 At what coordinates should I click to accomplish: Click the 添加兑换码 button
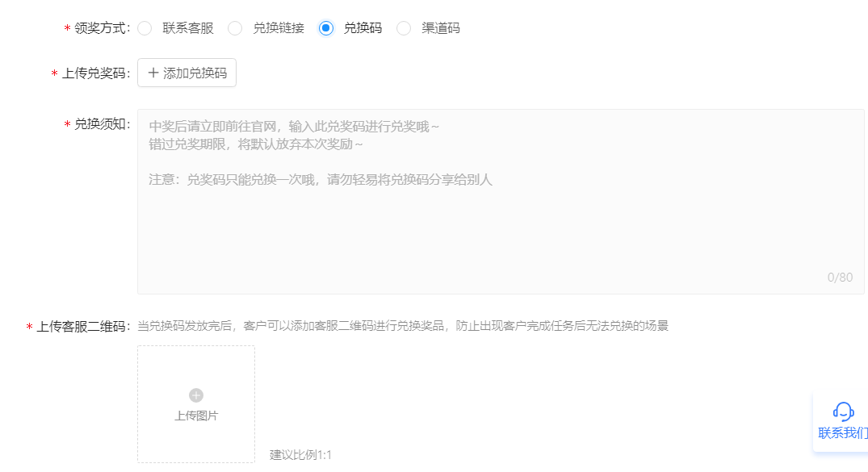pos(187,73)
